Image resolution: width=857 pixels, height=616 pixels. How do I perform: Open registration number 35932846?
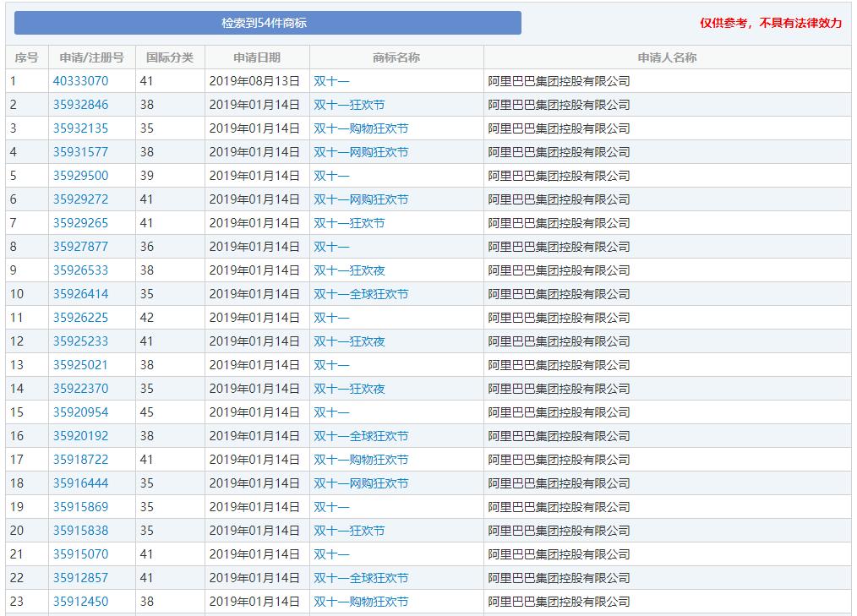(x=80, y=105)
